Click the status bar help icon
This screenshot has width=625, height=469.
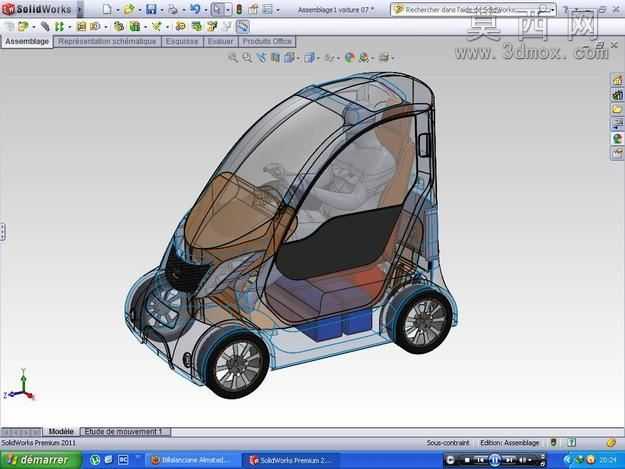(x=572, y=442)
